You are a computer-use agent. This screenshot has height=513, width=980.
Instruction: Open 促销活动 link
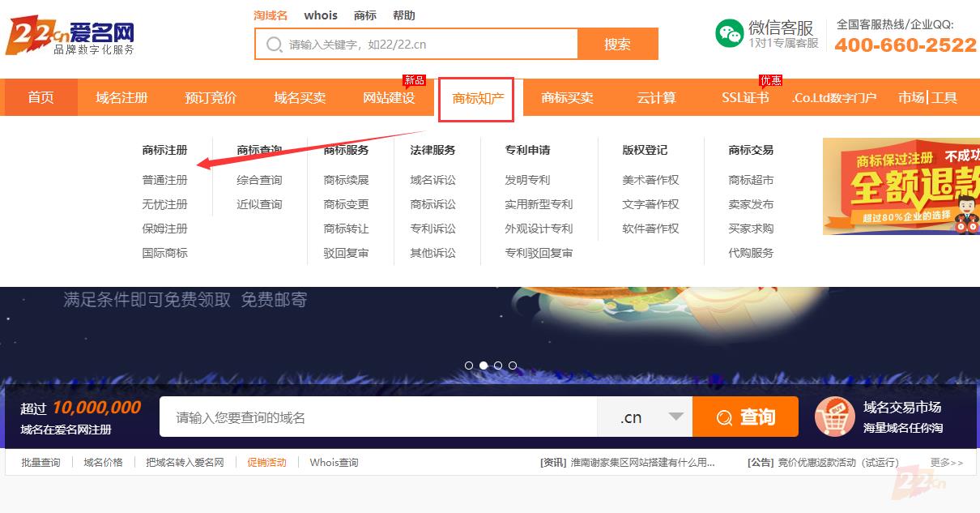point(266,463)
